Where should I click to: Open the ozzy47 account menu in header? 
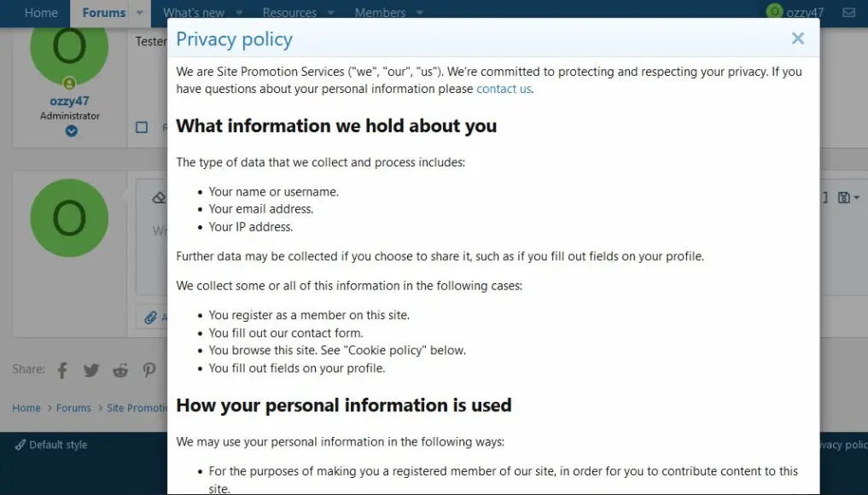click(x=795, y=13)
